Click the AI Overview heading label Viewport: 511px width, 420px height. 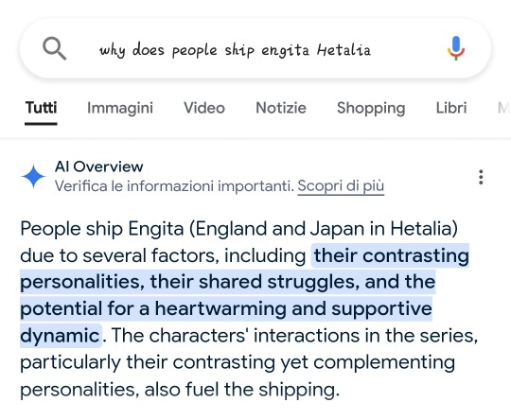click(x=98, y=166)
